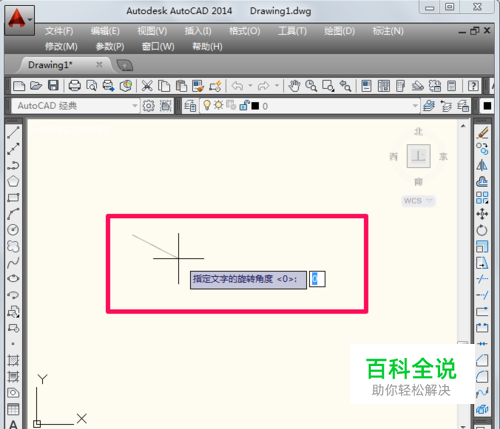The height and width of the screenshot is (429, 500).
Task: Select the Mirror modify tool
Action: (x=482, y=165)
